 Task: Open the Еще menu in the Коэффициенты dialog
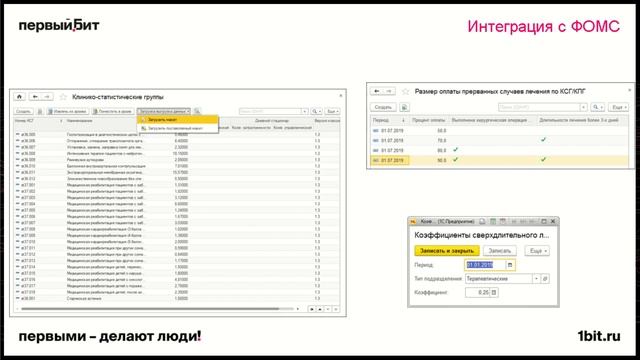[537, 251]
